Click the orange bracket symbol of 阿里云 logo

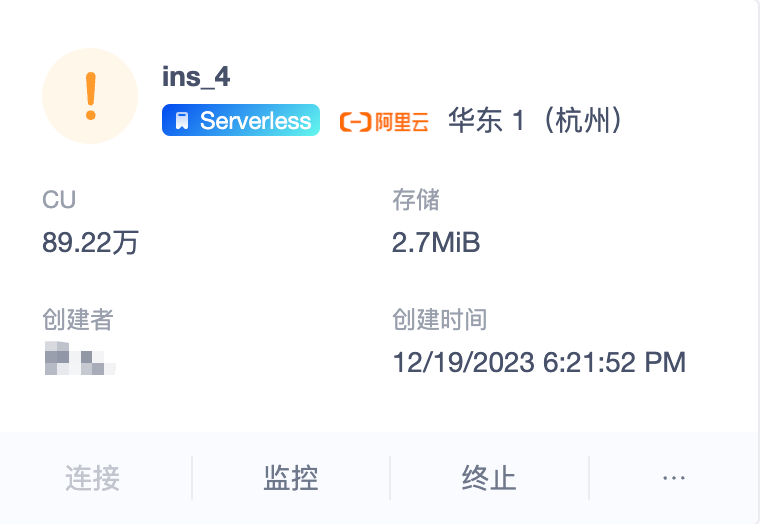355,122
